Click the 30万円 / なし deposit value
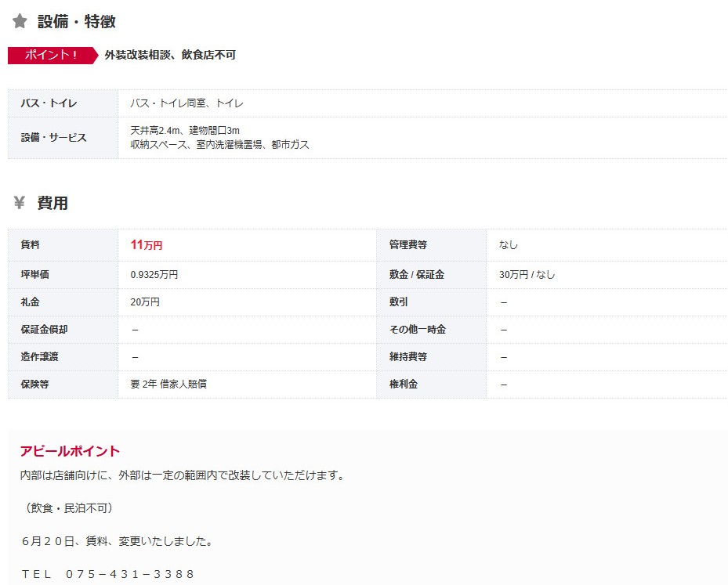 tap(527, 275)
